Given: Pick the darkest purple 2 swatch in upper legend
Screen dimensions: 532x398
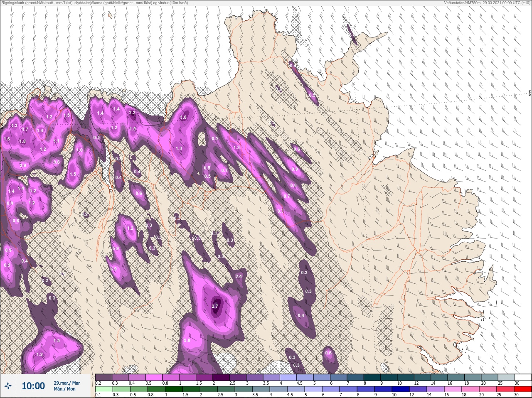Looking at the screenshot, I should (x=221, y=377).
